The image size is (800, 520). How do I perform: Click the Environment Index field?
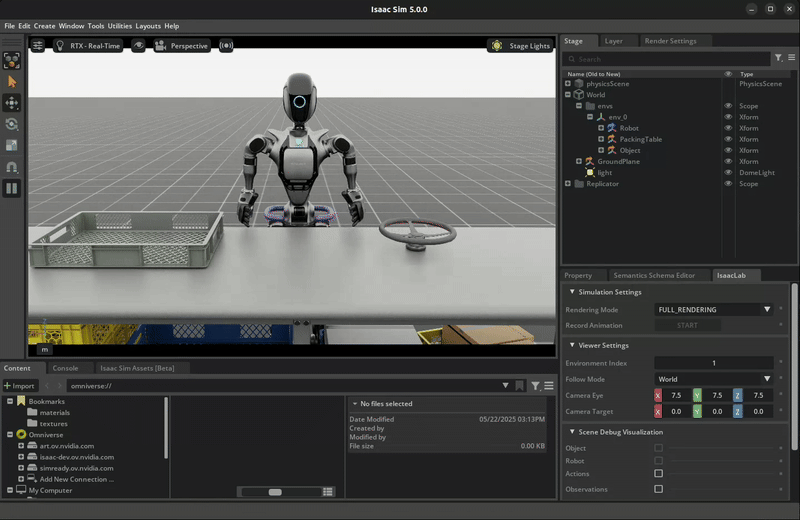click(714, 363)
